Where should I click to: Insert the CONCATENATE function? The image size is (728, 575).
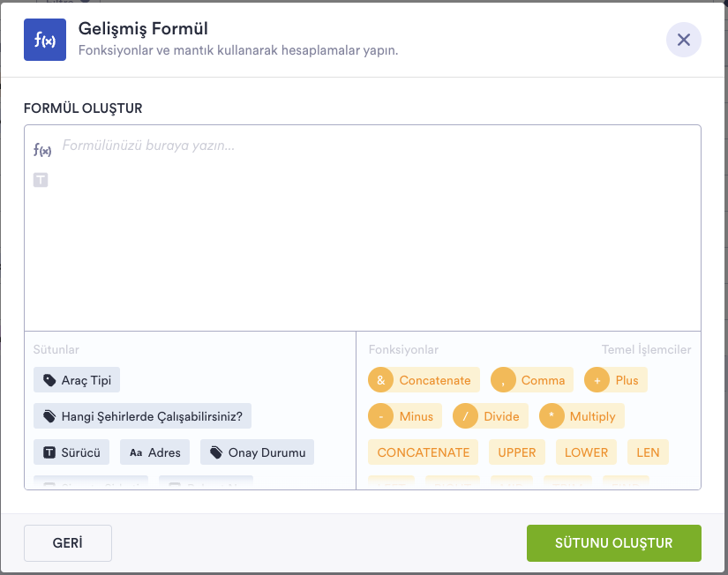(x=423, y=452)
